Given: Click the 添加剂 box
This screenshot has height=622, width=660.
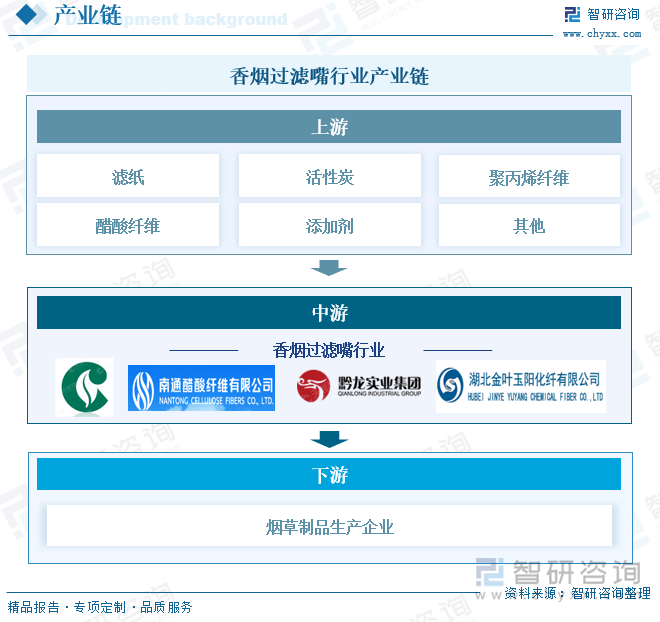Looking at the screenshot, I should 330,225.
